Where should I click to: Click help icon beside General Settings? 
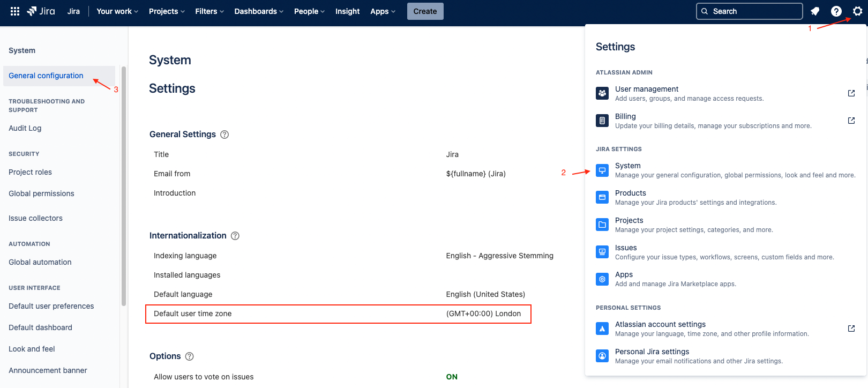click(225, 135)
